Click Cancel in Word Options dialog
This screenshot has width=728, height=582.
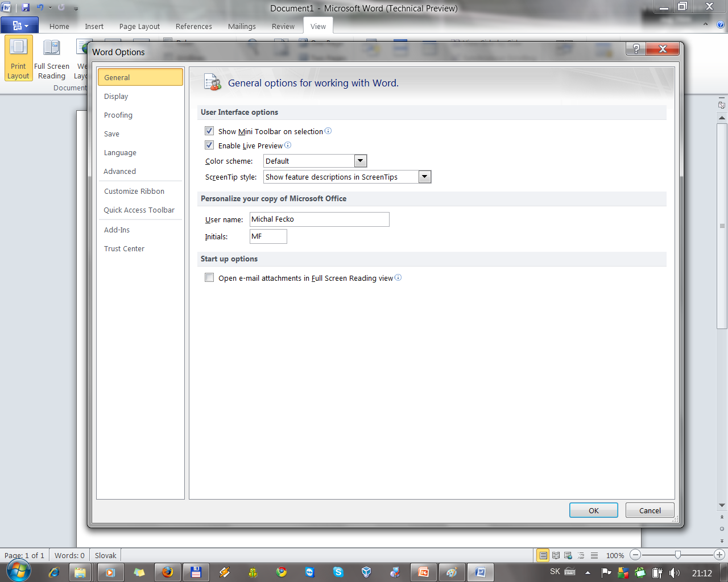pos(650,510)
